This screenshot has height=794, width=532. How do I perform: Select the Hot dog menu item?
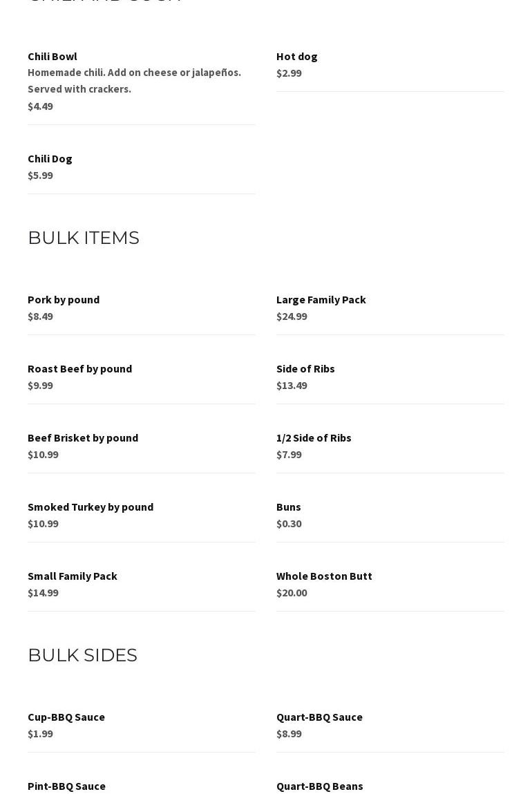pyautogui.click(x=297, y=56)
